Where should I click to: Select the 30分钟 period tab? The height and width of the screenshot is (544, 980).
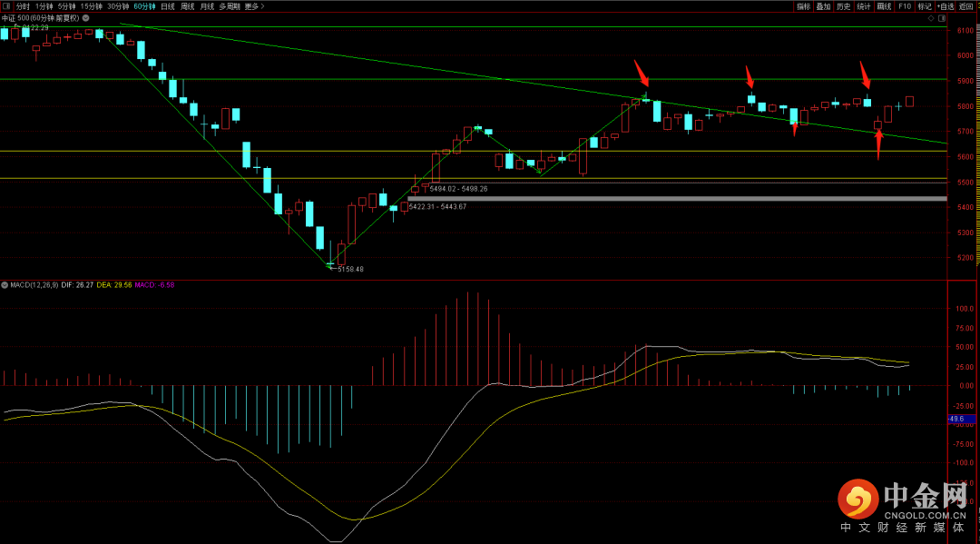click(118, 6)
